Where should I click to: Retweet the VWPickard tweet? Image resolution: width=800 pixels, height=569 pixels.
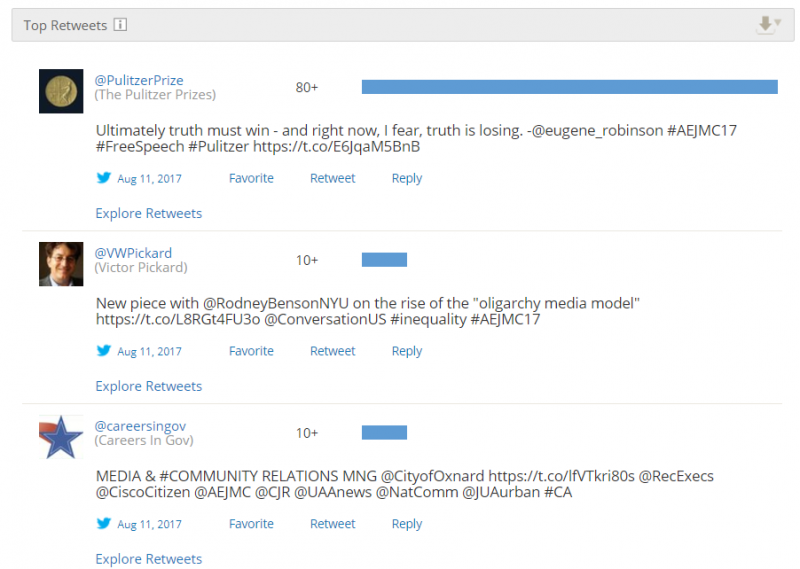(x=333, y=351)
